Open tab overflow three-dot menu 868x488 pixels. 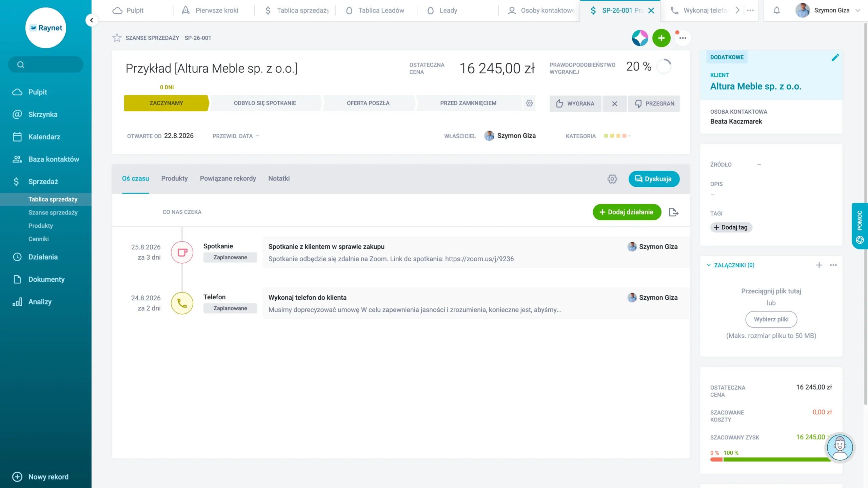750,11
